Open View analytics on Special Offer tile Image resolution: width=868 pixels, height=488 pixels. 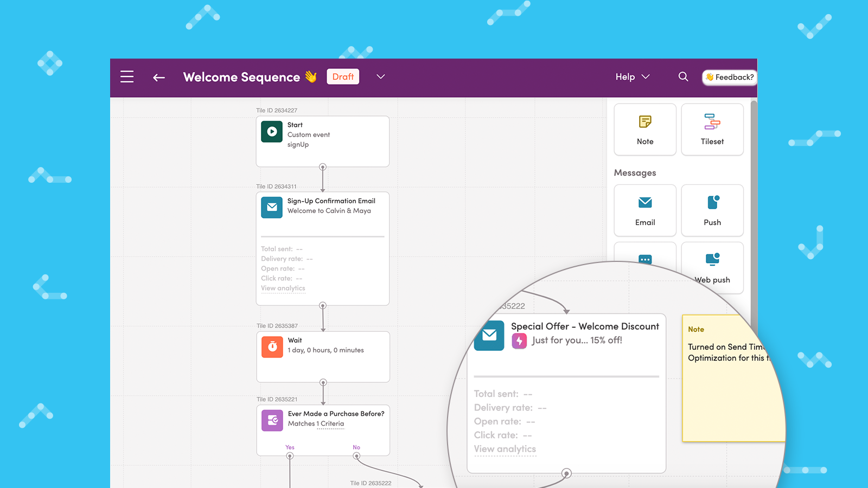(505, 449)
